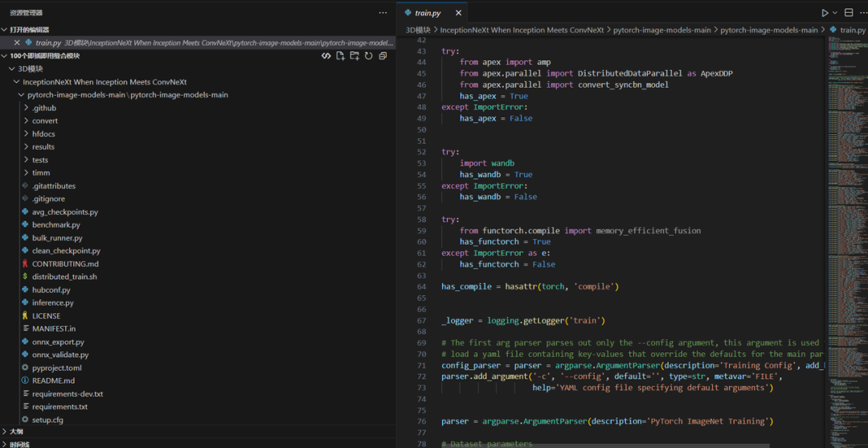The width and height of the screenshot is (868, 448).
Task: Switch to the train.py editor tab
Action: (x=427, y=13)
